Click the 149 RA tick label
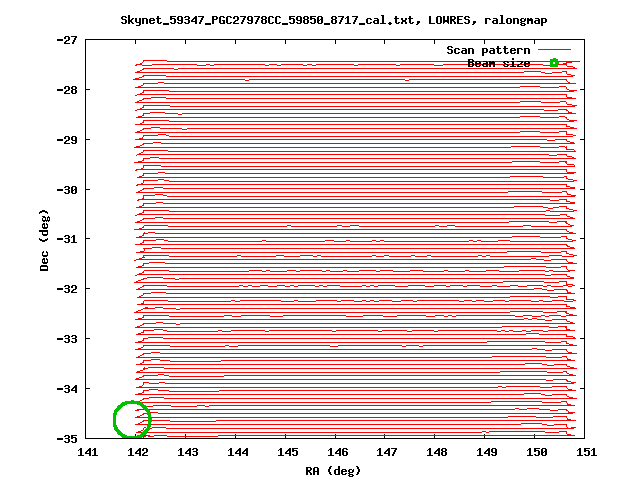This screenshot has width=640, height=480. point(487,452)
